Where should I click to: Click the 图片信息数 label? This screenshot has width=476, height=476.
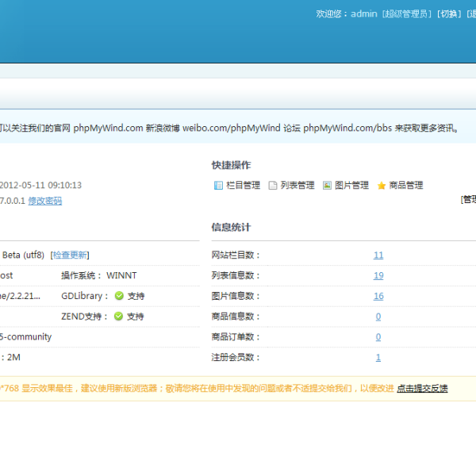[x=236, y=296]
